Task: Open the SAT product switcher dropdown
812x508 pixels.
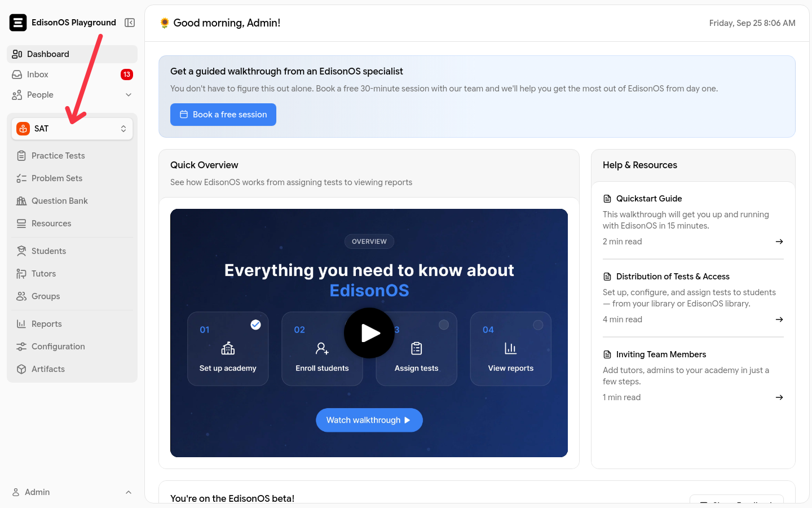Action: 72,129
